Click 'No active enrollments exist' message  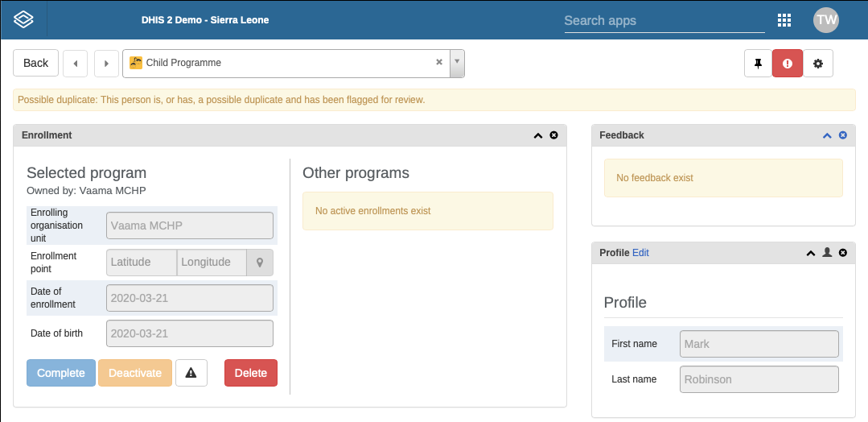click(x=428, y=211)
